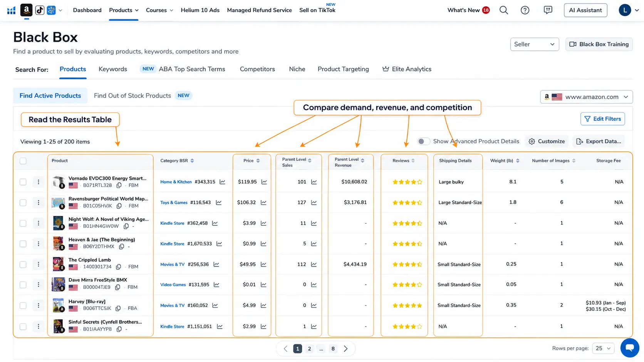The width and height of the screenshot is (644, 362).
Task: Expand the account menu chevron
Action: pos(637,10)
